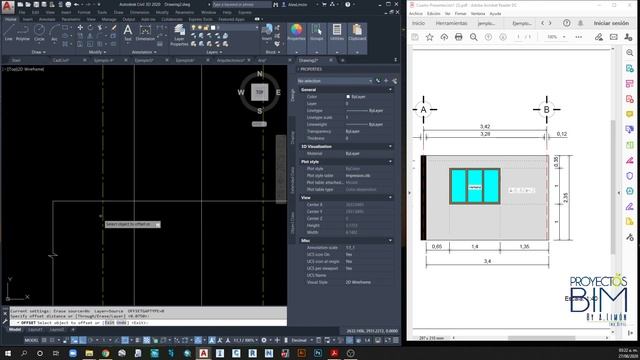
Task: Open the Archivo menu in Acrobat
Action: [416, 13]
